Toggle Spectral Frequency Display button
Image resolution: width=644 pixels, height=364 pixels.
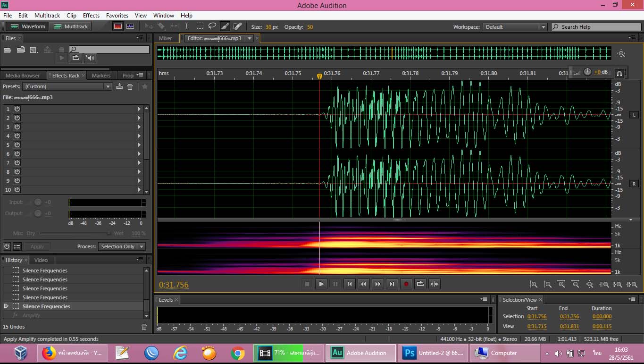118,26
